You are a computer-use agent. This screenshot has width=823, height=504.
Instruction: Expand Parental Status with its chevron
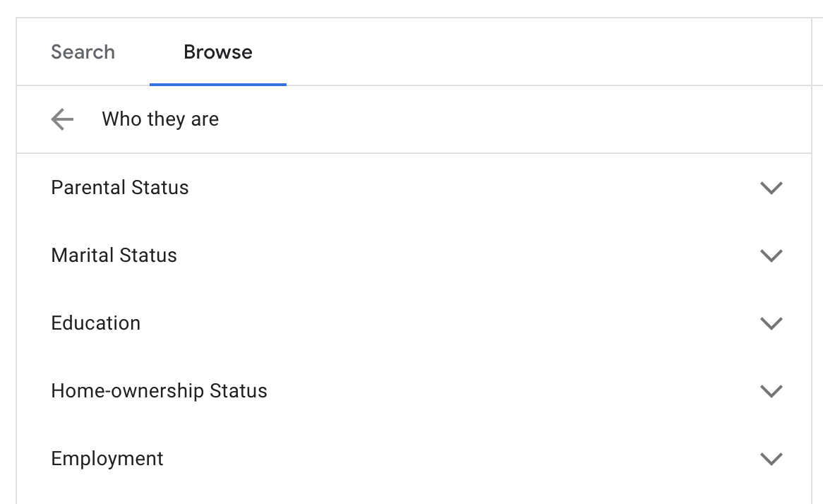(771, 188)
